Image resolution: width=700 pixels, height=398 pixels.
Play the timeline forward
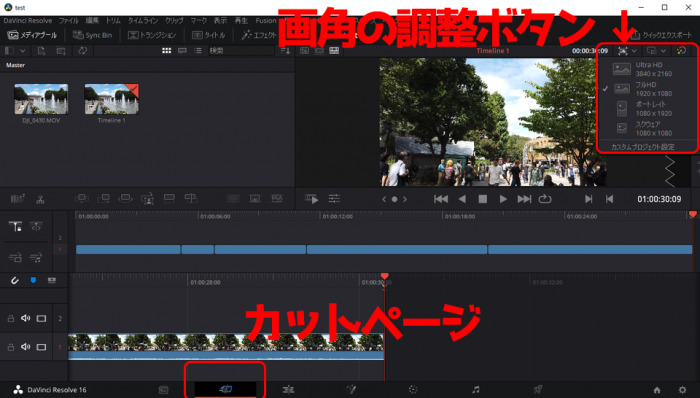[x=503, y=199]
